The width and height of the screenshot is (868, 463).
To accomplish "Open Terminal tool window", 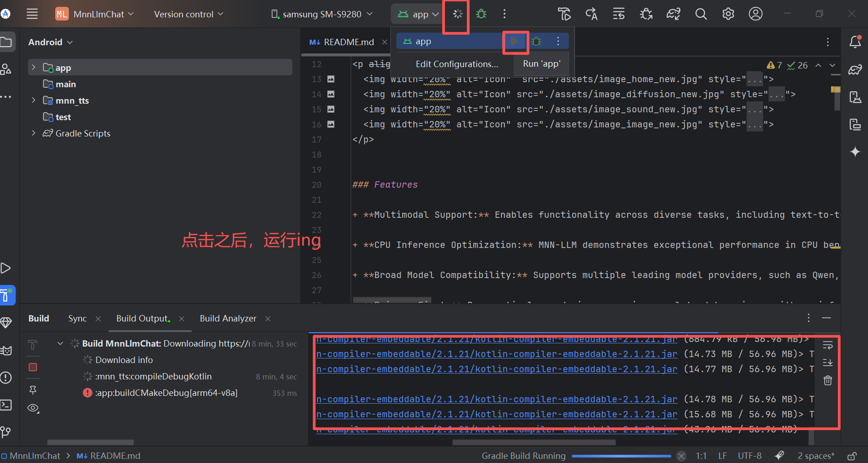I will 6,405.
